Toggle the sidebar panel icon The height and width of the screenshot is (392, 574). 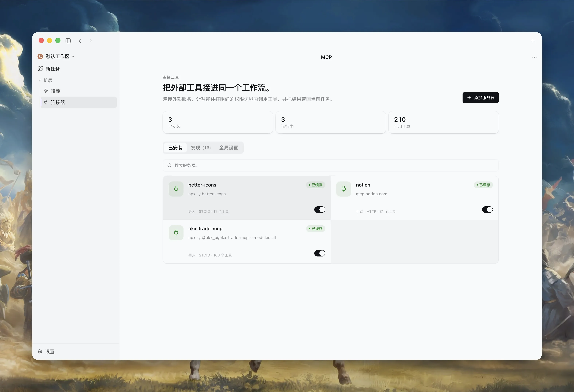[68, 41]
